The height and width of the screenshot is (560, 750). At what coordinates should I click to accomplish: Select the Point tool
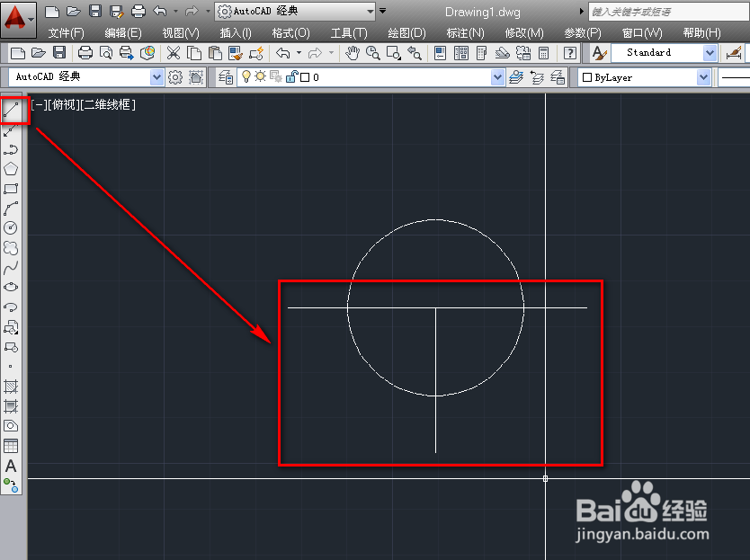(11, 367)
